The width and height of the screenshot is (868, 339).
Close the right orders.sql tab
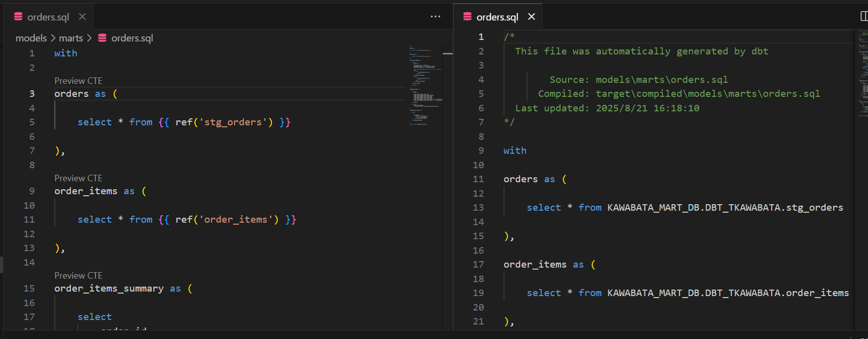(x=532, y=17)
